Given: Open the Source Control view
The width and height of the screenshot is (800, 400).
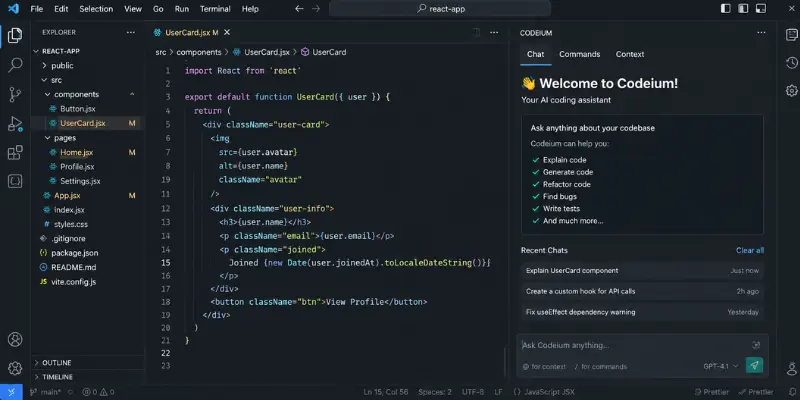Looking at the screenshot, I should [x=15, y=94].
